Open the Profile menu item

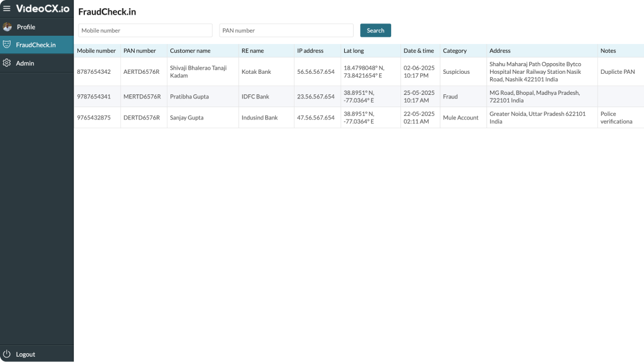(x=37, y=27)
